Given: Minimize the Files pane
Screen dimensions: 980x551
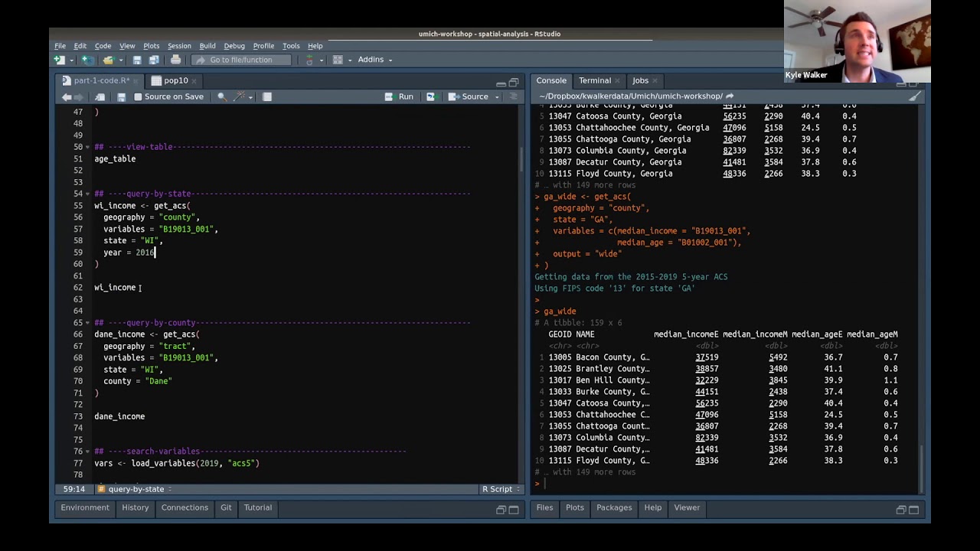Looking at the screenshot, I should click(901, 510).
